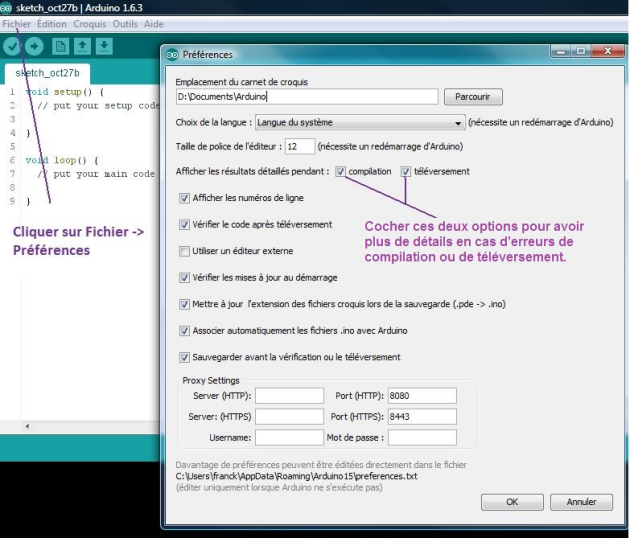
Task: Open the Choix de la langue dropdown
Action: [x=360, y=123]
